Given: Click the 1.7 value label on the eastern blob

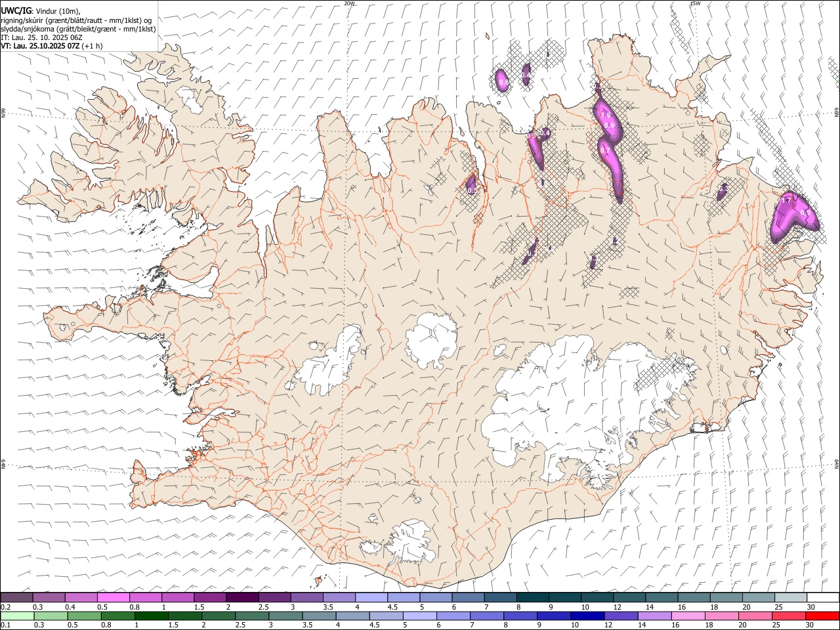Looking at the screenshot, I should click(787, 201).
